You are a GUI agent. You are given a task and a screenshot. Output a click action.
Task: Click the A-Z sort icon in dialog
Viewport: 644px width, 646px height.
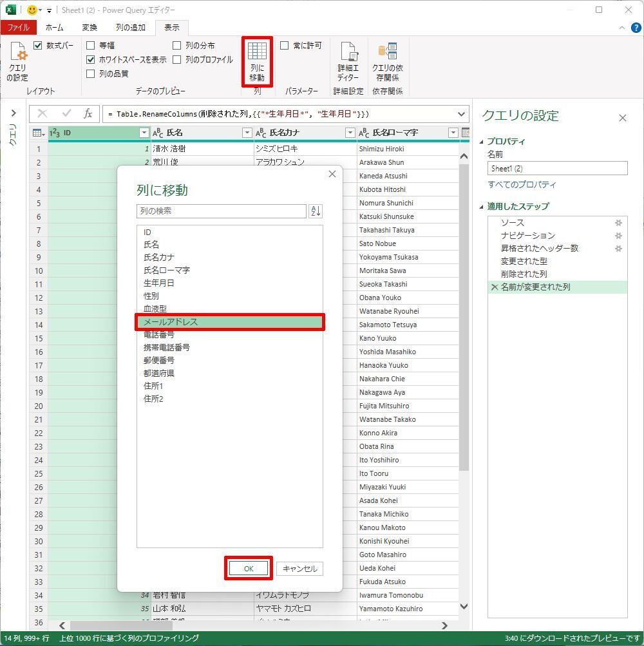point(316,211)
